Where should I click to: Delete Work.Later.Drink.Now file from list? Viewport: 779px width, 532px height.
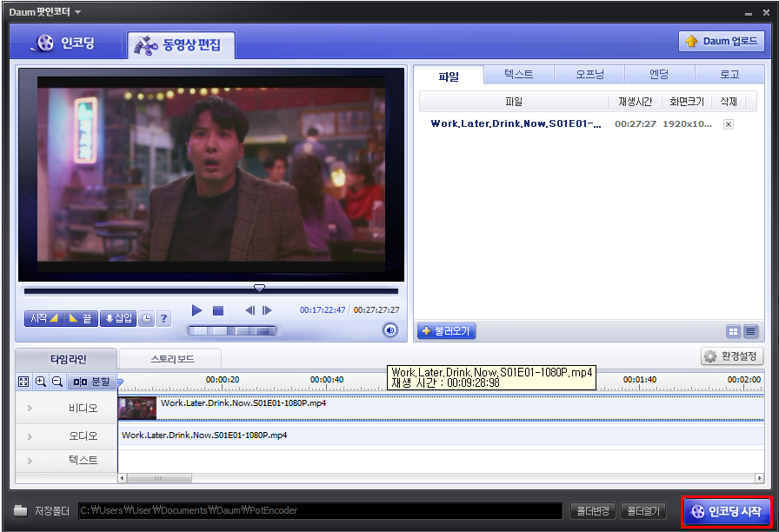coord(729,124)
